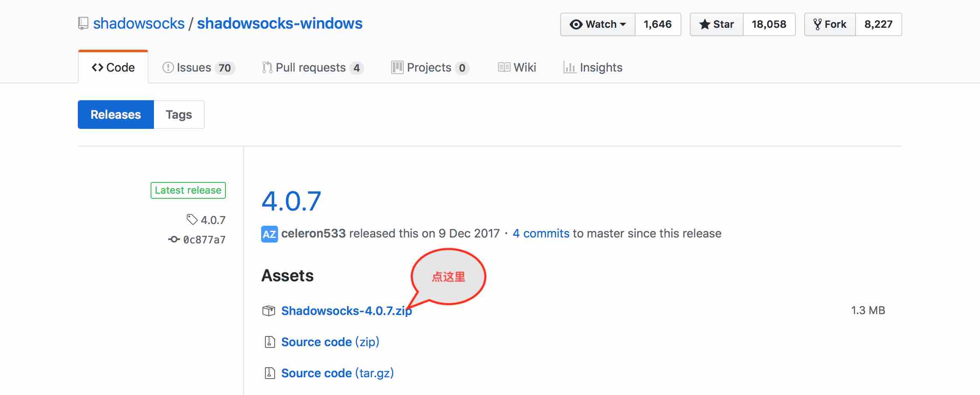Viewport: 980px width, 395px height.
Task: Open the Wiki tab
Action: click(x=517, y=67)
